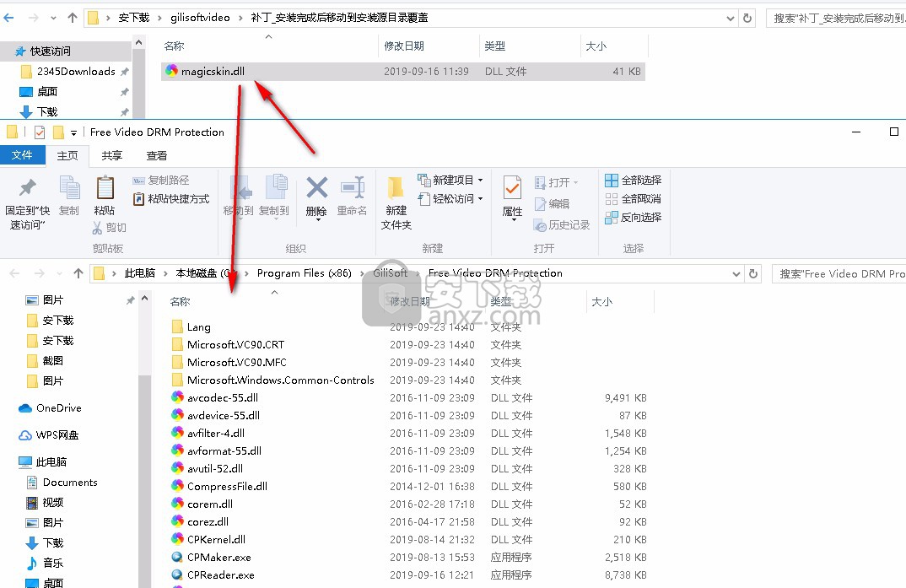The height and width of the screenshot is (588, 906).
Task: Select Microsoft.Windows.Common-Controls folder
Action: pyautogui.click(x=281, y=380)
